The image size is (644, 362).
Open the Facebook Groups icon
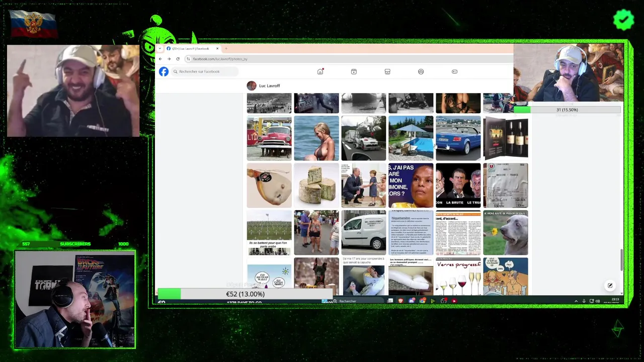point(421,71)
